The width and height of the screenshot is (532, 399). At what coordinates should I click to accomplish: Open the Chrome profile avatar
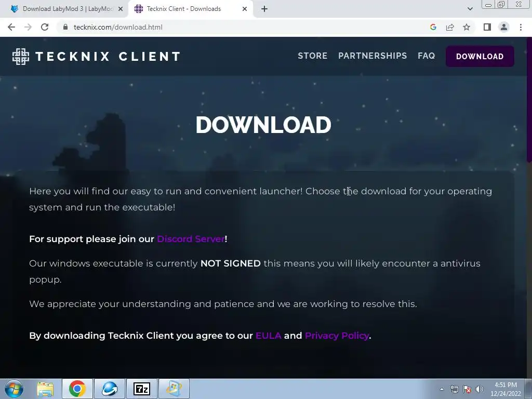[x=504, y=27]
